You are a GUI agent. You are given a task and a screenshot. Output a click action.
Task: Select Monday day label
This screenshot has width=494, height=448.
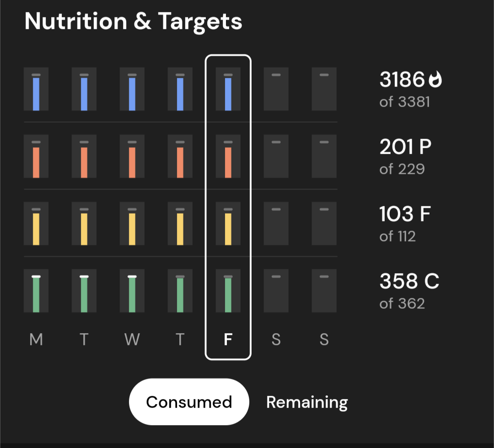[36, 340]
